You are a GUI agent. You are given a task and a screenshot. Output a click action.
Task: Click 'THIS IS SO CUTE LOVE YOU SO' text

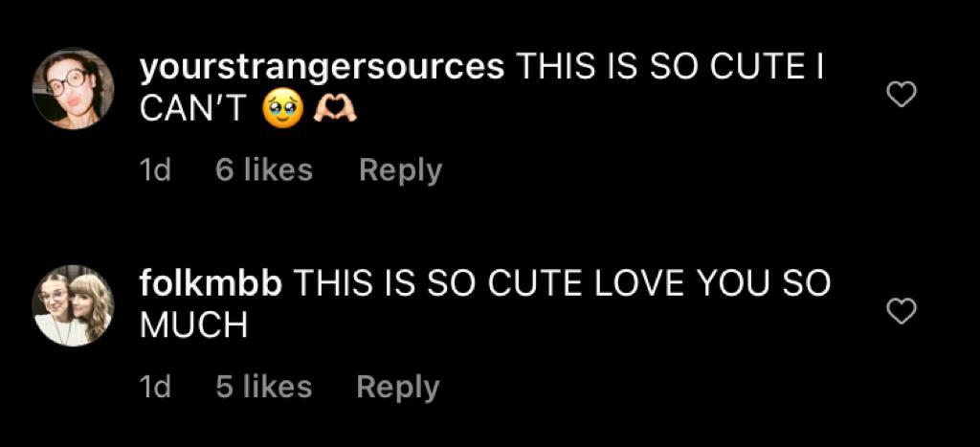click(562, 284)
